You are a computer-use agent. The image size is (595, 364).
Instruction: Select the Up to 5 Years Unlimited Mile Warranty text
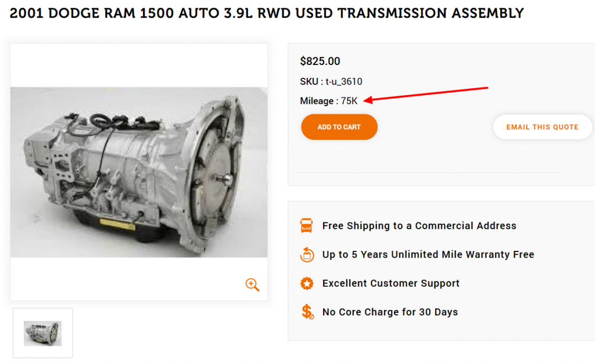428,254
